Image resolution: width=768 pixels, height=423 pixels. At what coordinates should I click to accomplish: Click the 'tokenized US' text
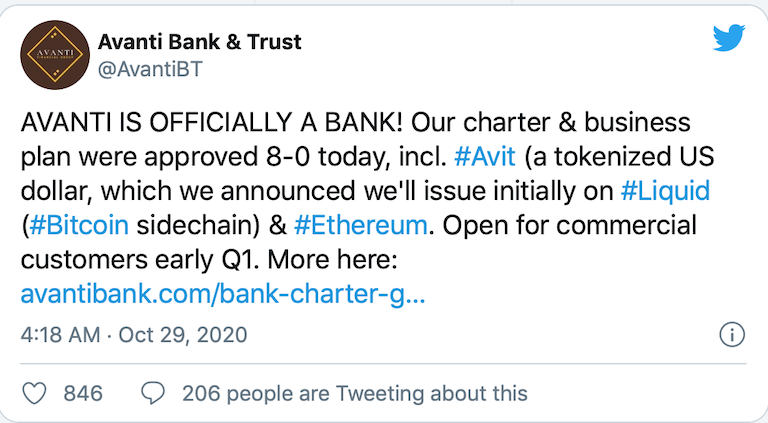pos(634,157)
